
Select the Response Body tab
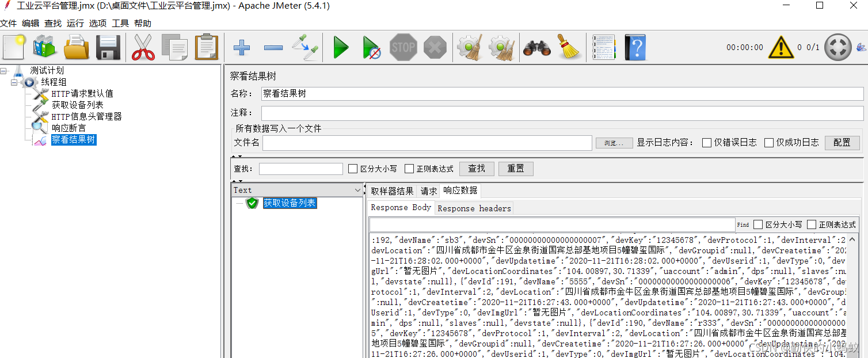401,208
